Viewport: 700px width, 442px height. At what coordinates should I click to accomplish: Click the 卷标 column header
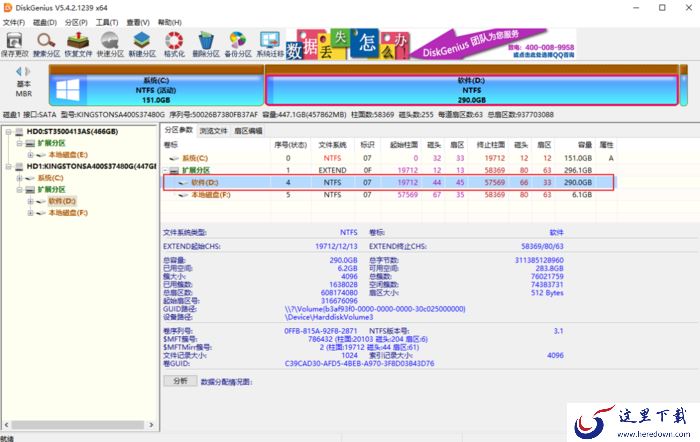171,145
